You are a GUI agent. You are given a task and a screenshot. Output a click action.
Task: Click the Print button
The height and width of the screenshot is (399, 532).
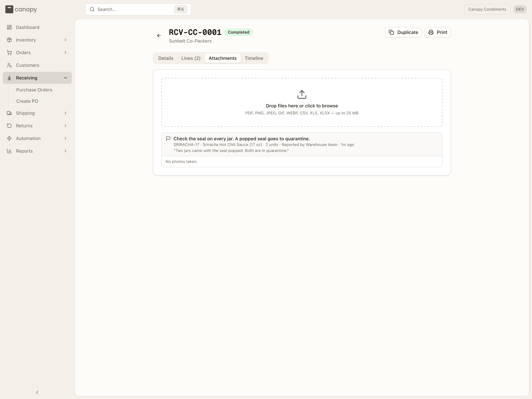click(437, 32)
